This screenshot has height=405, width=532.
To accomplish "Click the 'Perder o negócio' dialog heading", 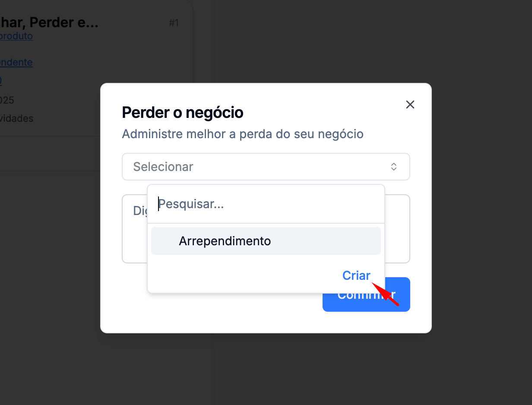I will [x=183, y=113].
